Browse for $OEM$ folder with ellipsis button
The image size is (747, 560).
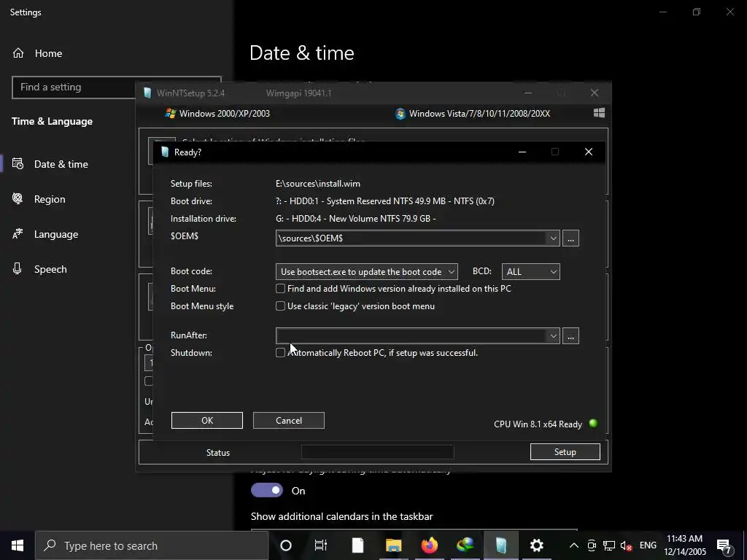[x=570, y=238]
